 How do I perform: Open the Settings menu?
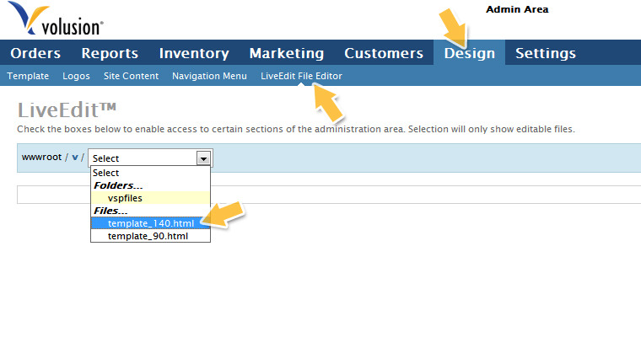tap(546, 53)
